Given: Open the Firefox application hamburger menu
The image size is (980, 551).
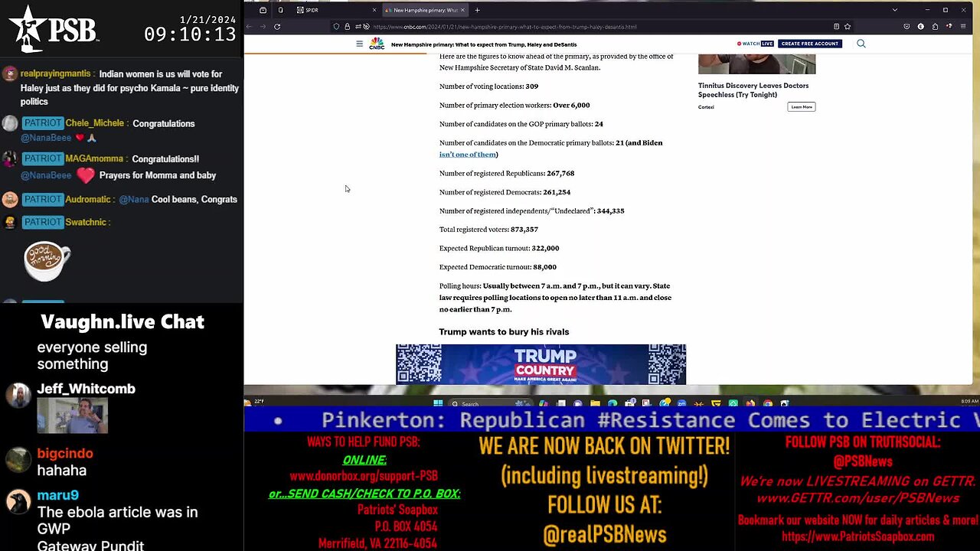Looking at the screenshot, I should 963,27.
